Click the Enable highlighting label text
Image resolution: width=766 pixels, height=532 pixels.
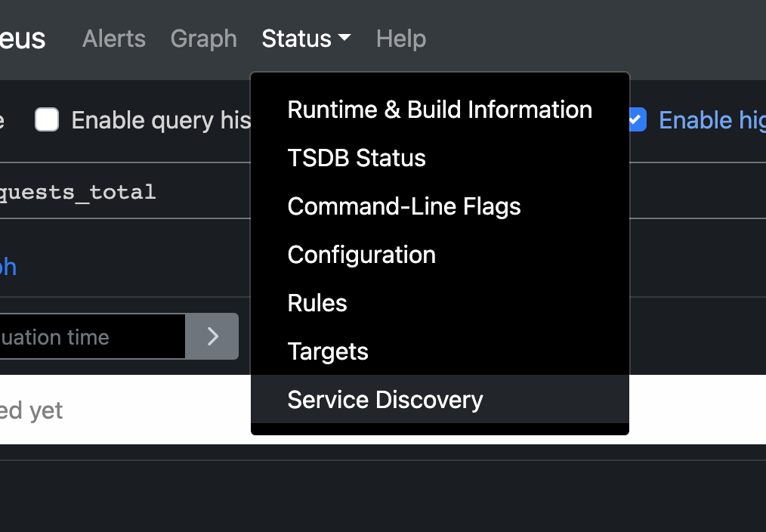(x=710, y=120)
